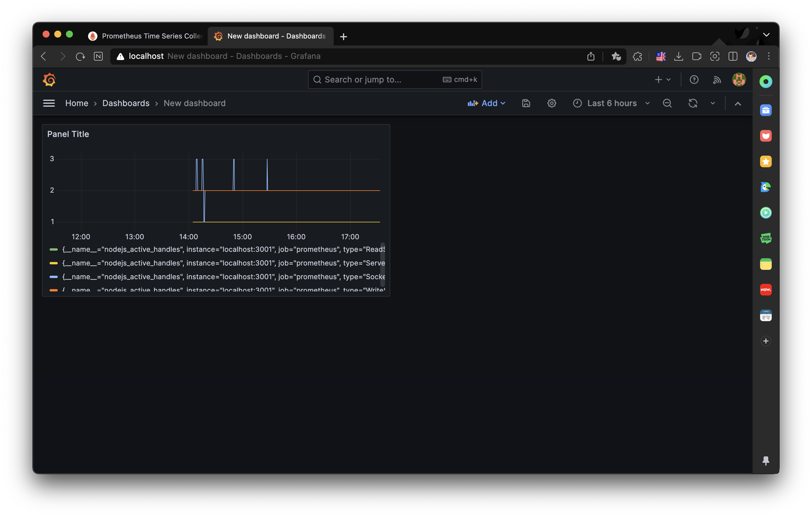Open the news feed RSS icon
This screenshot has height=517, width=812.
coord(717,80)
